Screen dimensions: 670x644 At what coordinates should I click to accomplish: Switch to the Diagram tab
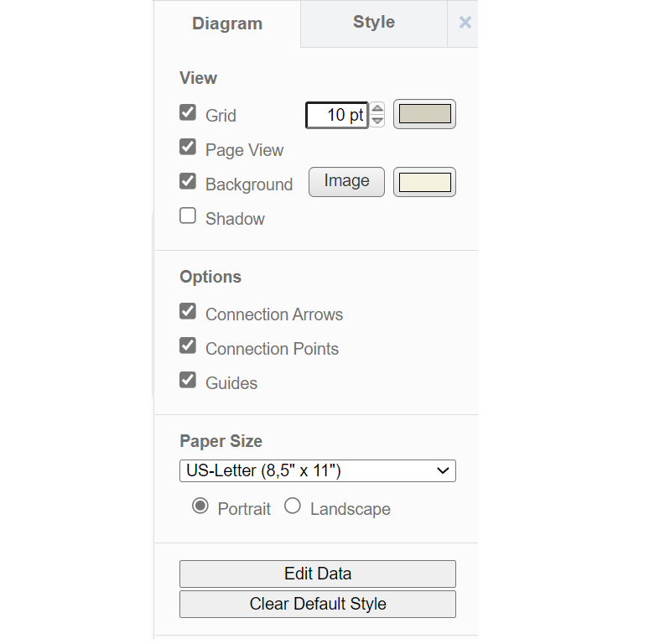coord(227,23)
